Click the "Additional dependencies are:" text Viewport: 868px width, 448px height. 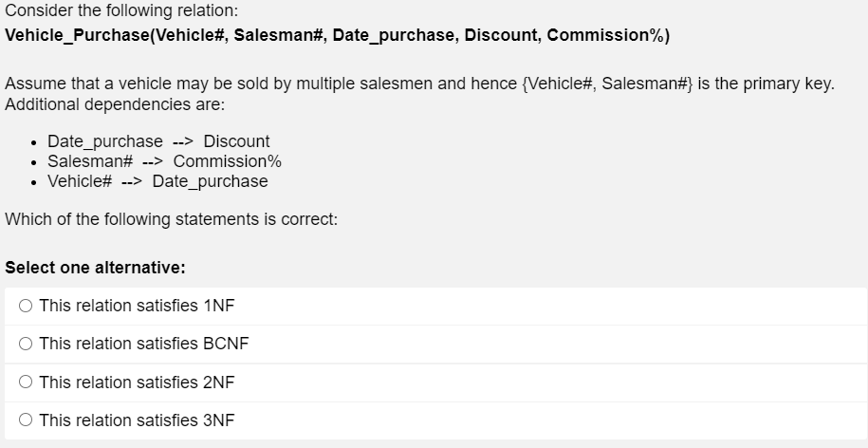pos(115,103)
